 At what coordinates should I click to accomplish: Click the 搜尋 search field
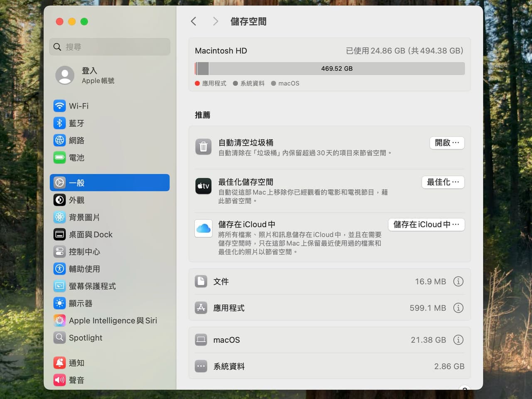click(110, 47)
